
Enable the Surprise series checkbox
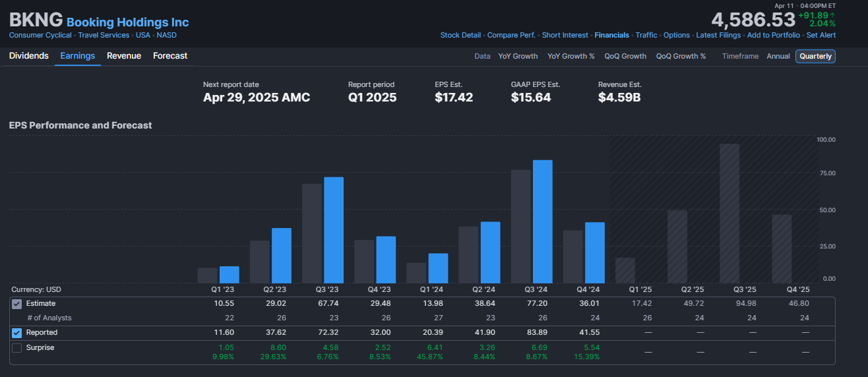pyautogui.click(x=17, y=347)
